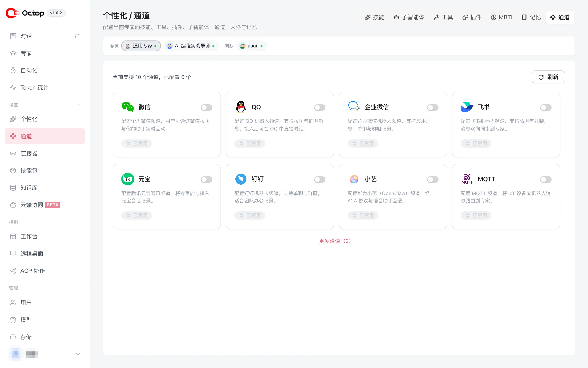Switch on the 小艺 channel
Image resolution: width=588 pixels, height=368 pixels.
[433, 180]
